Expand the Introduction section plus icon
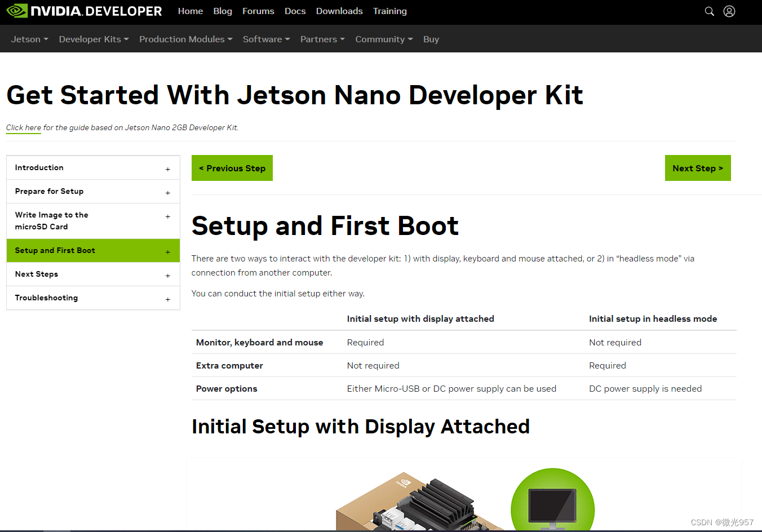This screenshot has width=762, height=532. pos(168,169)
